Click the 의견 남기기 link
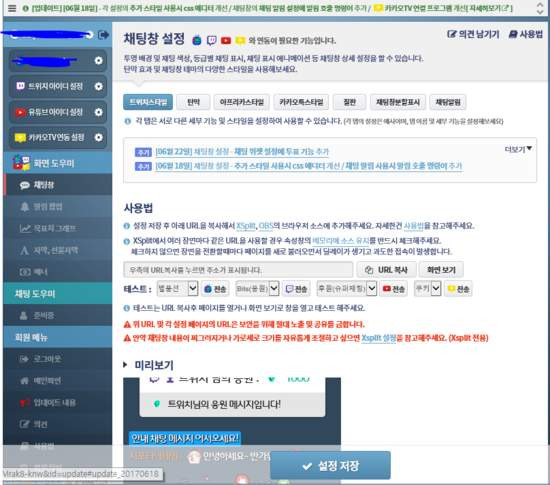This screenshot has height=485, width=550. [473, 34]
